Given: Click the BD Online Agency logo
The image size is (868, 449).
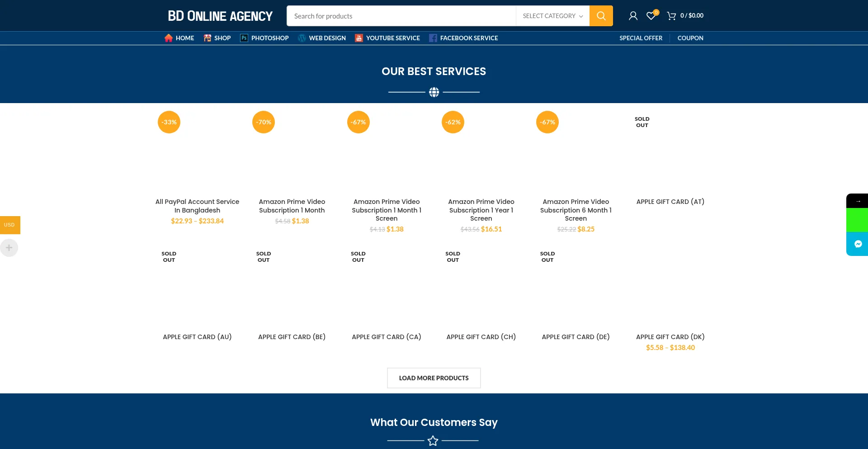Looking at the screenshot, I should (x=220, y=16).
